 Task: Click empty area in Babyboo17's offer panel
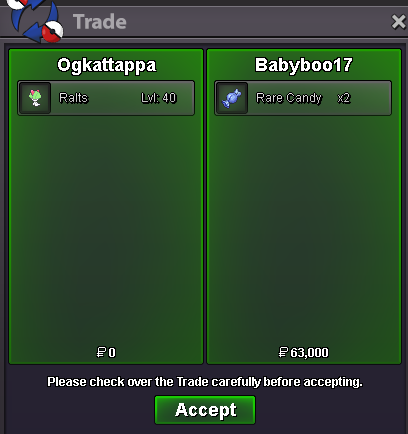[304, 227]
